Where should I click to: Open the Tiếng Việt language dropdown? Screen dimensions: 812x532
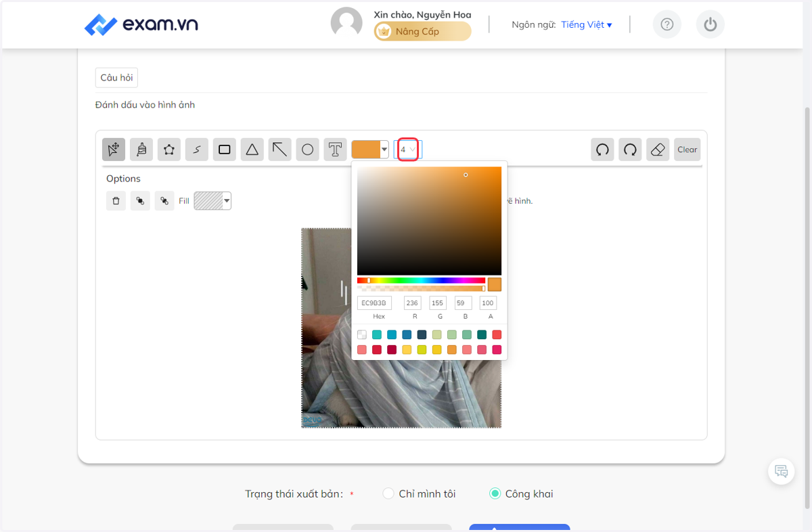pos(587,24)
